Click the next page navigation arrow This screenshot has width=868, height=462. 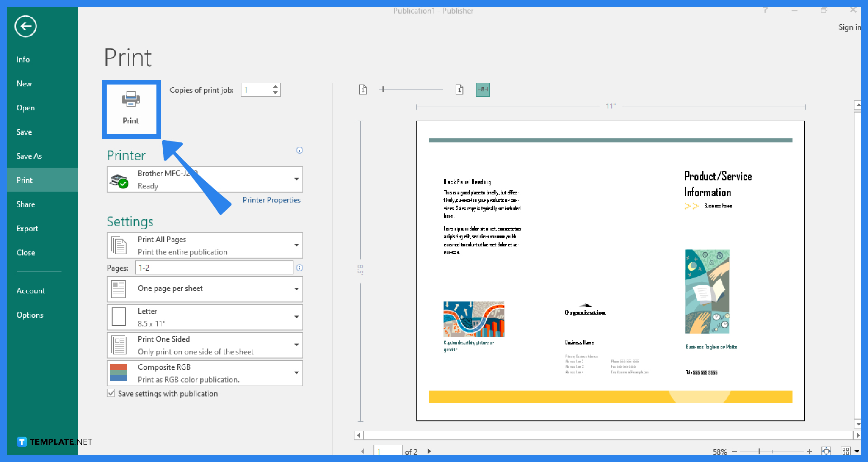pos(429,451)
